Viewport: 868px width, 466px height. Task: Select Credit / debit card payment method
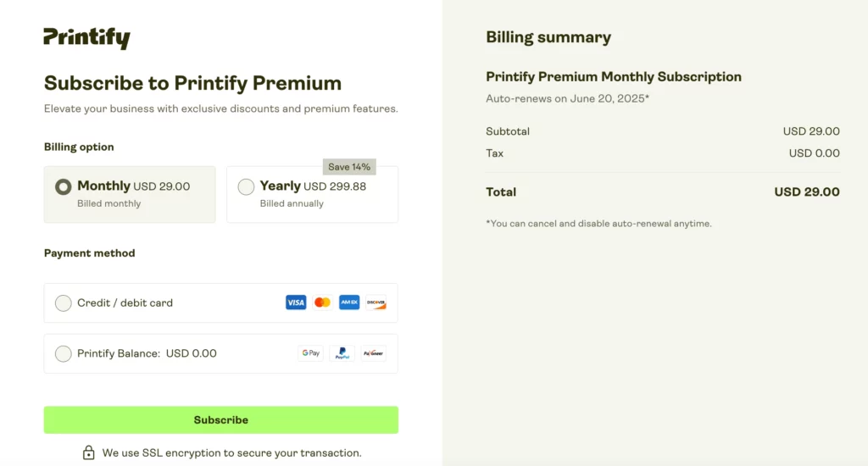[64, 303]
